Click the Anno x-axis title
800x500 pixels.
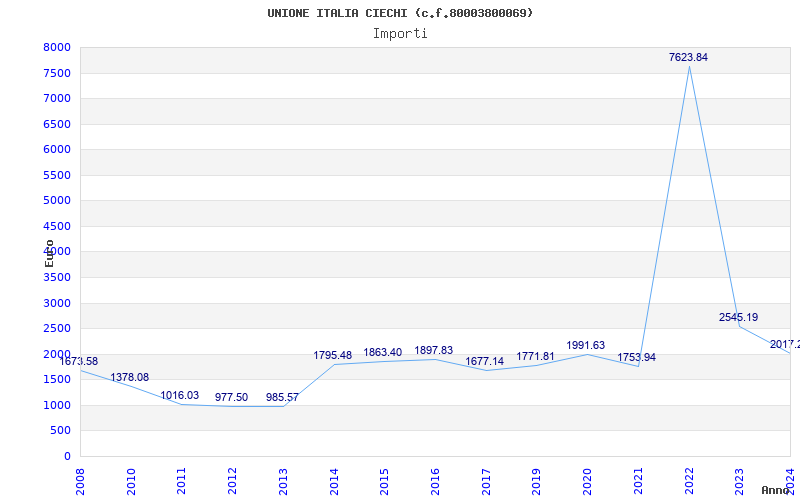tap(777, 490)
